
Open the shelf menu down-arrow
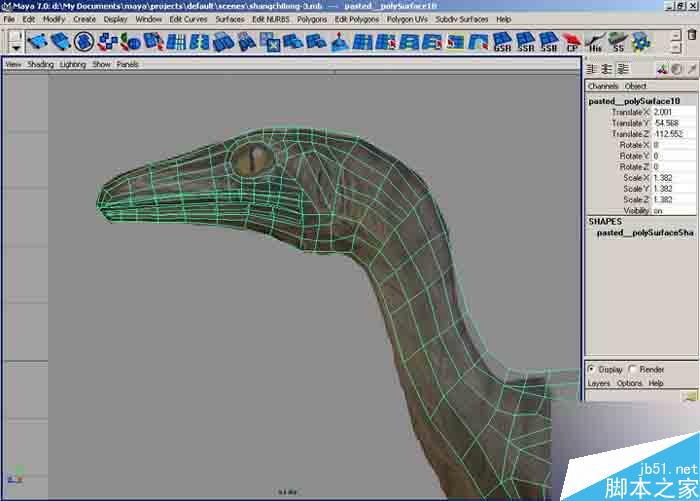pyautogui.click(x=16, y=48)
